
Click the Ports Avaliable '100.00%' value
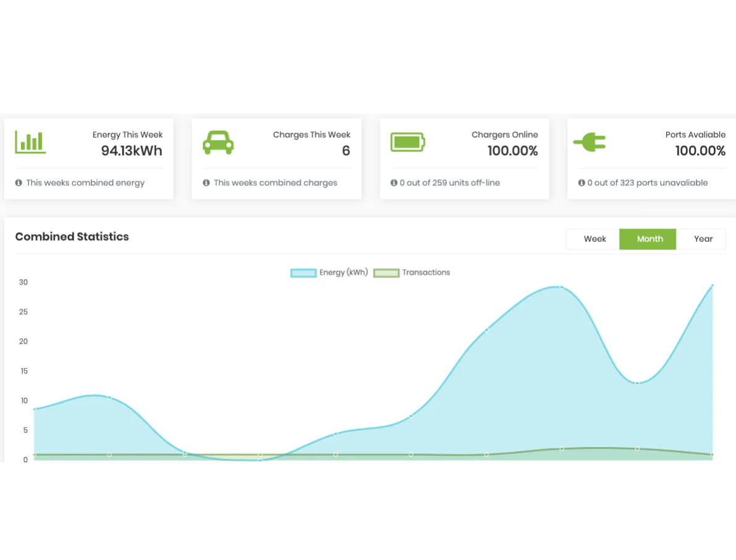click(x=700, y=151)
